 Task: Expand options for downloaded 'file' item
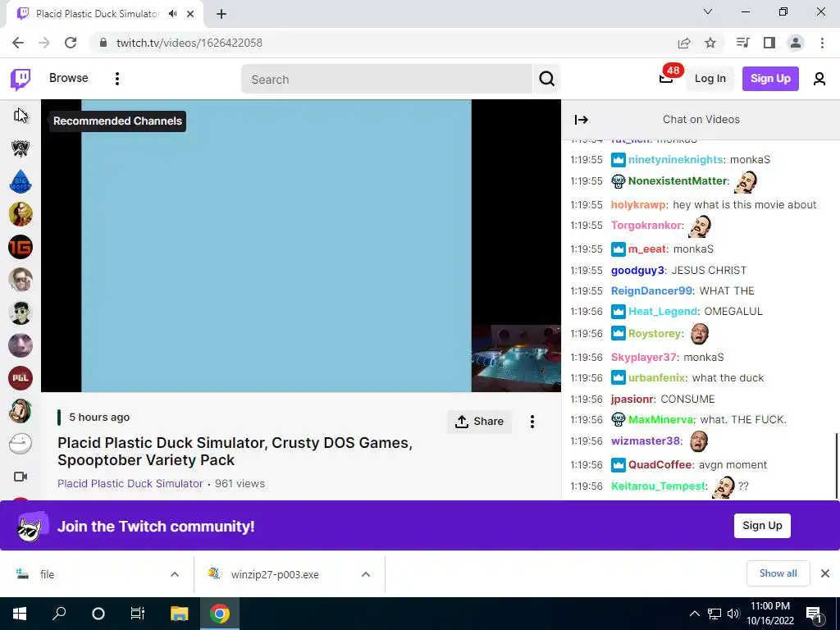175,574
